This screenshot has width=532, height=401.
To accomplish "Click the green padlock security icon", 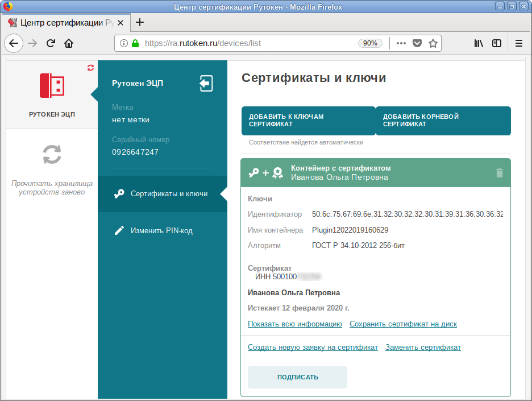I will 135,43.
